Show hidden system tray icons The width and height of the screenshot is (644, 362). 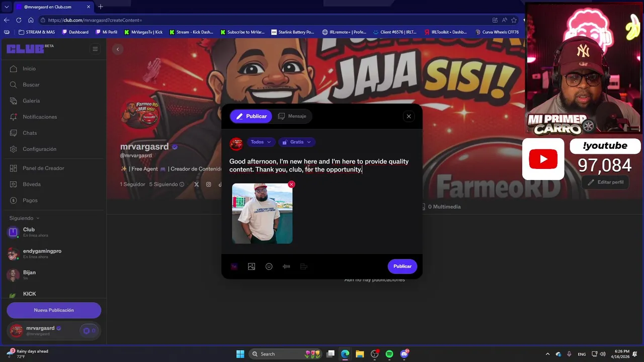pyautogui.click(x=547, y=354)
